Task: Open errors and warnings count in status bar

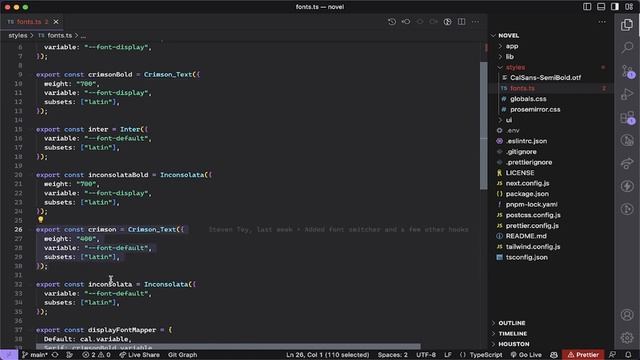Action: (x=96, y=355)
